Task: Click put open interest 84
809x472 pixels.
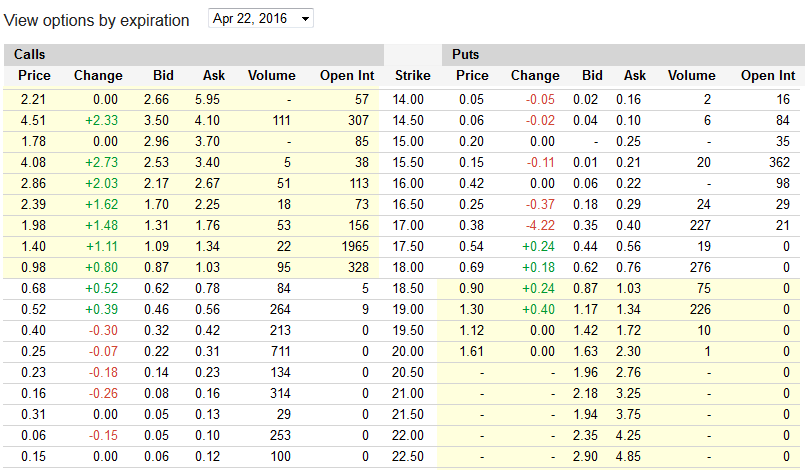Action: click(x=783, y=121)
